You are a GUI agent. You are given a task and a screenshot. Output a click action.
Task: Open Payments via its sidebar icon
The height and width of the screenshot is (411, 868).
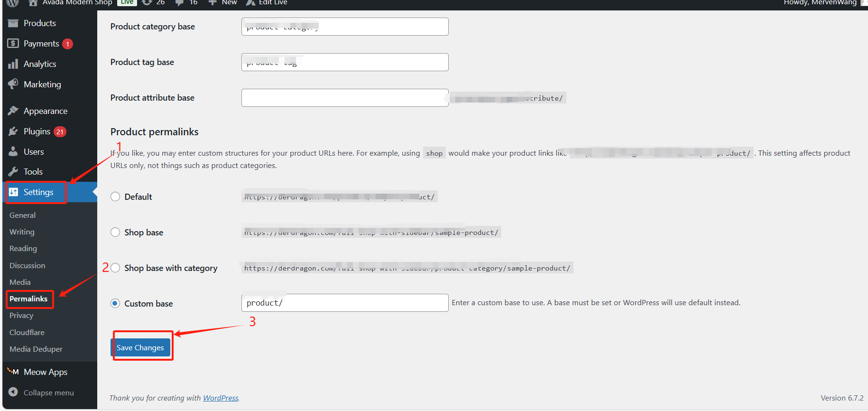(13, 44)
